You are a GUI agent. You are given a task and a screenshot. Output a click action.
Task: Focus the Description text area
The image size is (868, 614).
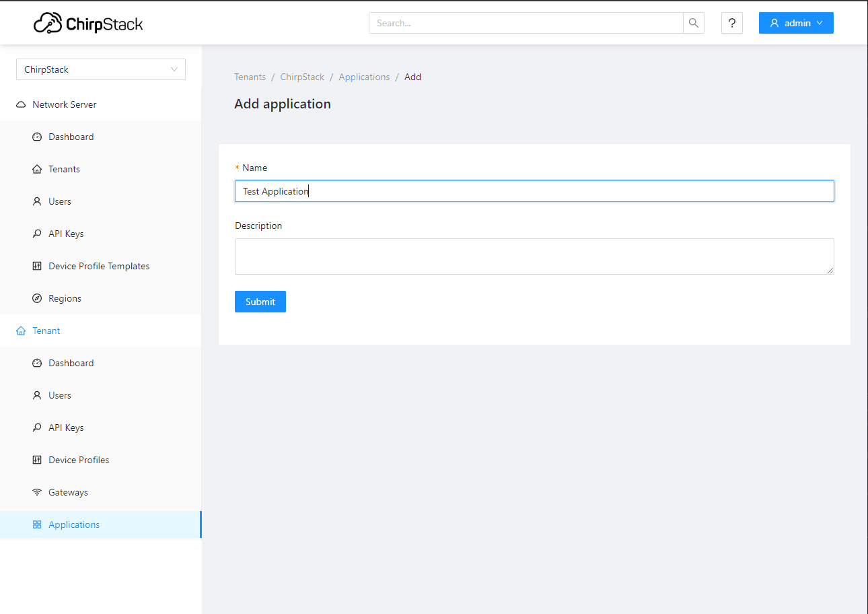tap(534, 257)
